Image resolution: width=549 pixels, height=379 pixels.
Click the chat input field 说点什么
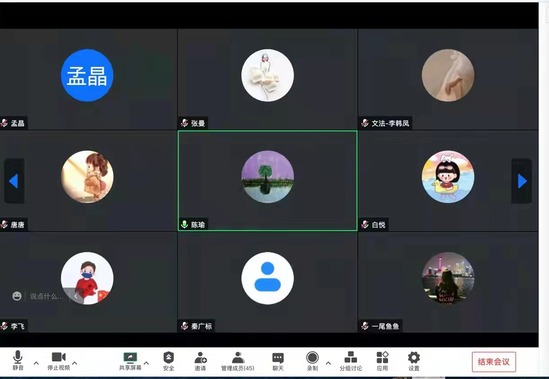pyautogui.click(x=46, y=296)
